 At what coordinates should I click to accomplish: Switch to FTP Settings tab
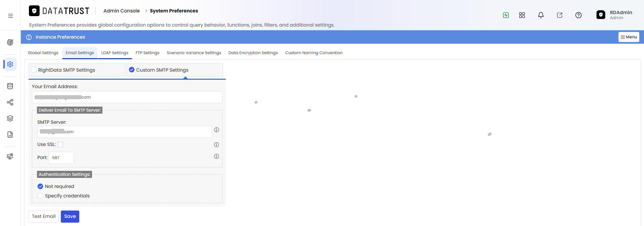pyautogui.click(x=147, y=53)
